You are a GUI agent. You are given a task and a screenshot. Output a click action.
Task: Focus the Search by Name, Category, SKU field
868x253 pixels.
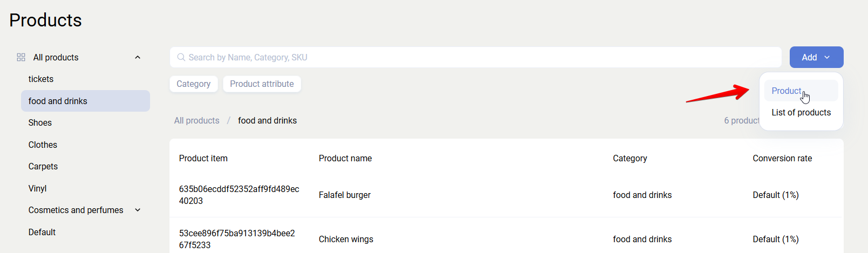pos(475,57)
